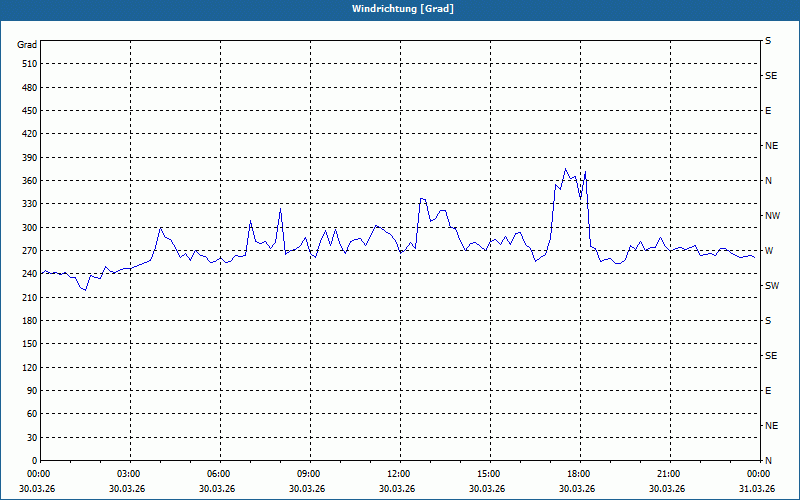Click the '120' y-axis value
Screen dimensions: 800x500
(x=30, y=367)
